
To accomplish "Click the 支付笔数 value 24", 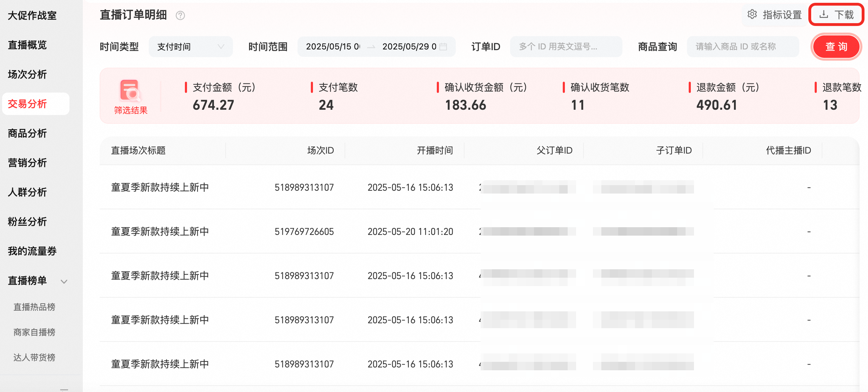I will coord(326,105).
